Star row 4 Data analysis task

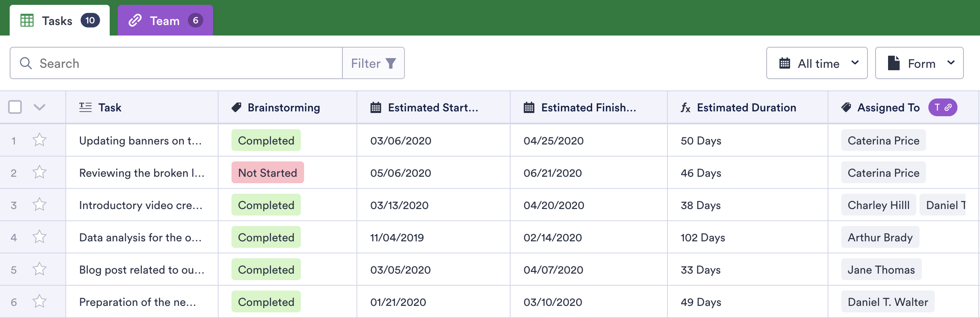coord(40,237)
